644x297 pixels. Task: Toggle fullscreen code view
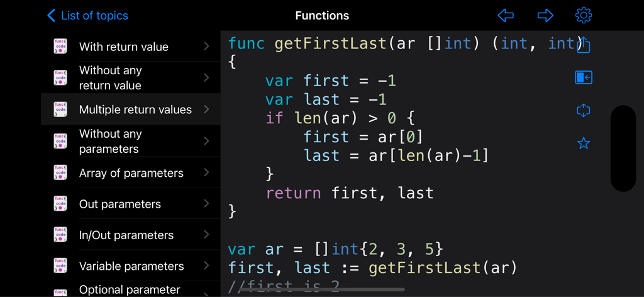point(584,111)
